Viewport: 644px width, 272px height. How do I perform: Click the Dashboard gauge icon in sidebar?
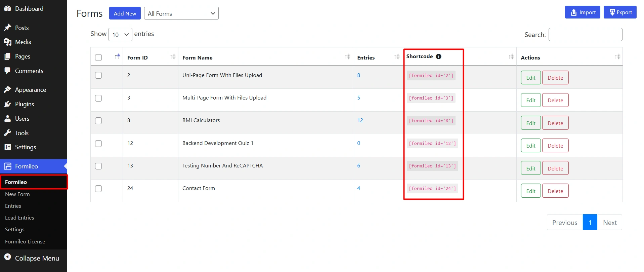[x=7, y=9]
